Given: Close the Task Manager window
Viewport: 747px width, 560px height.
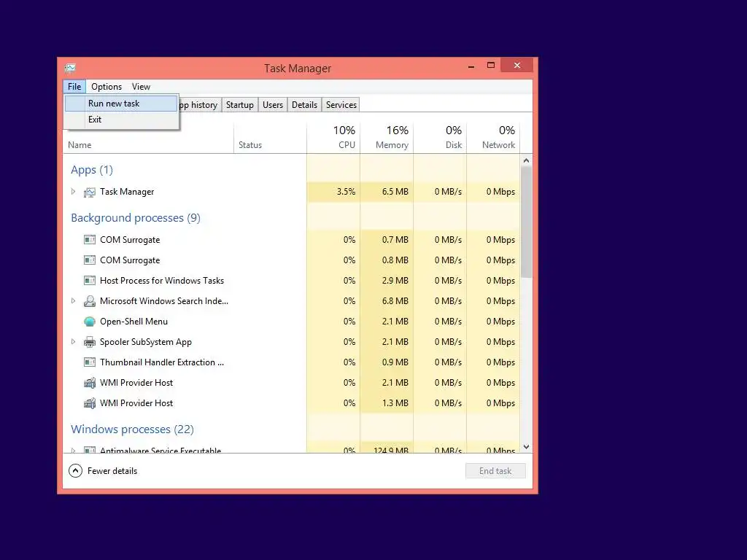Looking at the screenshot, I should tap(517, 65).
